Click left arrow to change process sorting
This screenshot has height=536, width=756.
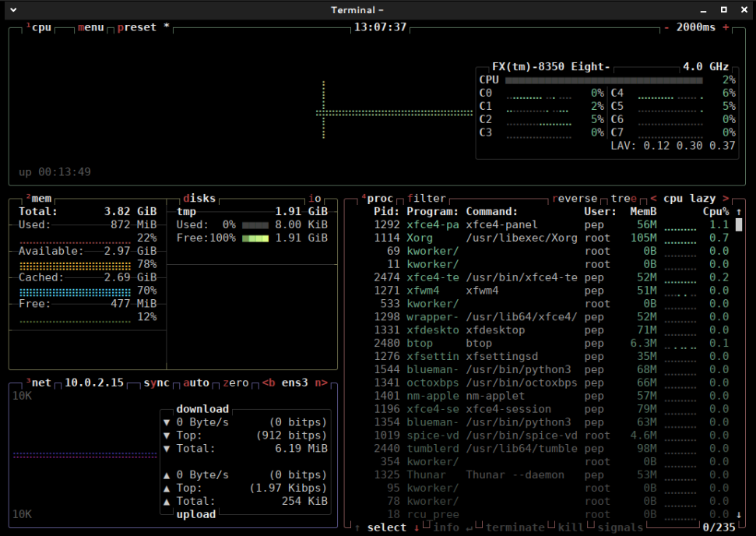(x=653, y=199)
